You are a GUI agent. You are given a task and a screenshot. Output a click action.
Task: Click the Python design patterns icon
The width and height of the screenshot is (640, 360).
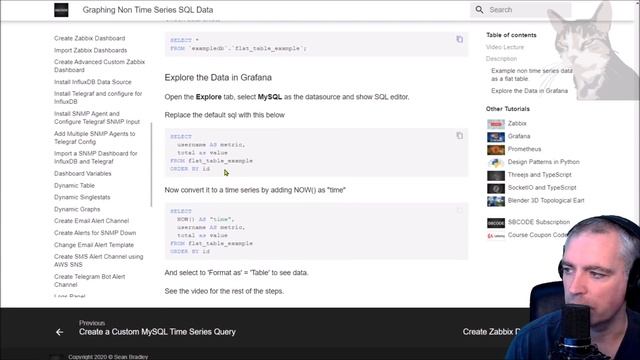pyautogui.click(x=496, y=162)
